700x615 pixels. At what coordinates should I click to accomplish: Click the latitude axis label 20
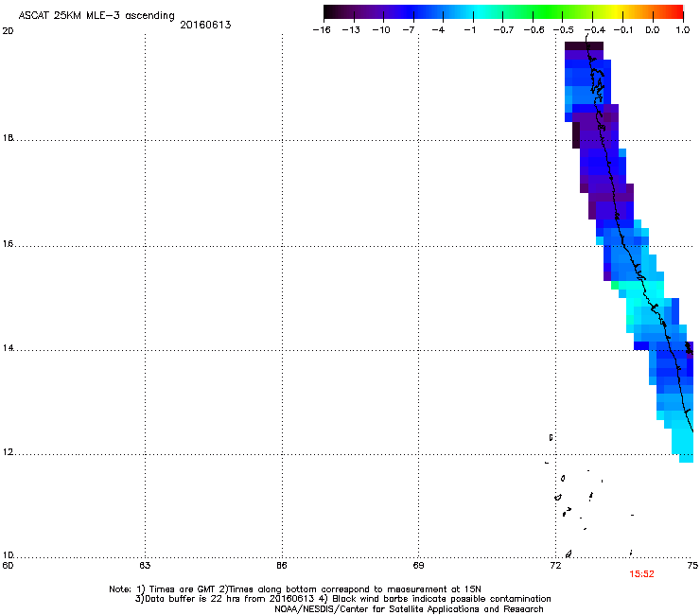click(x=8, y=31)
